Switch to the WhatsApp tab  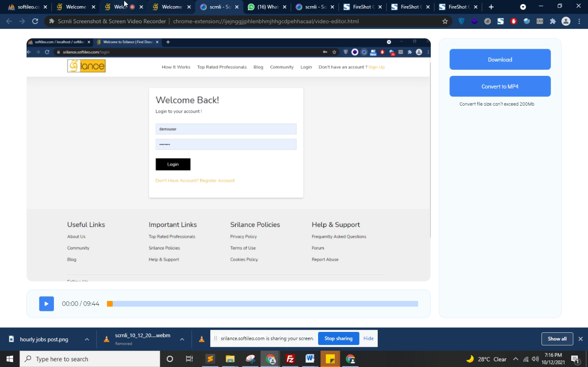pos(266,7)
